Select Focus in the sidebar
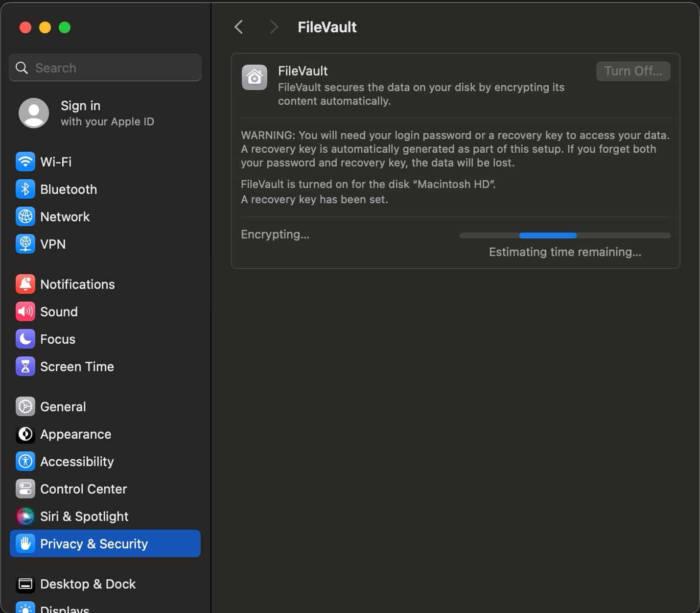 coord(105,339)
